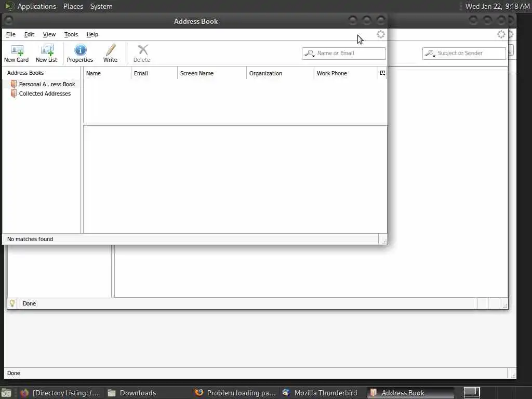Click the lightbulb icon in Thunderbird status bar

pyautogui.click(x=12, y=303)
